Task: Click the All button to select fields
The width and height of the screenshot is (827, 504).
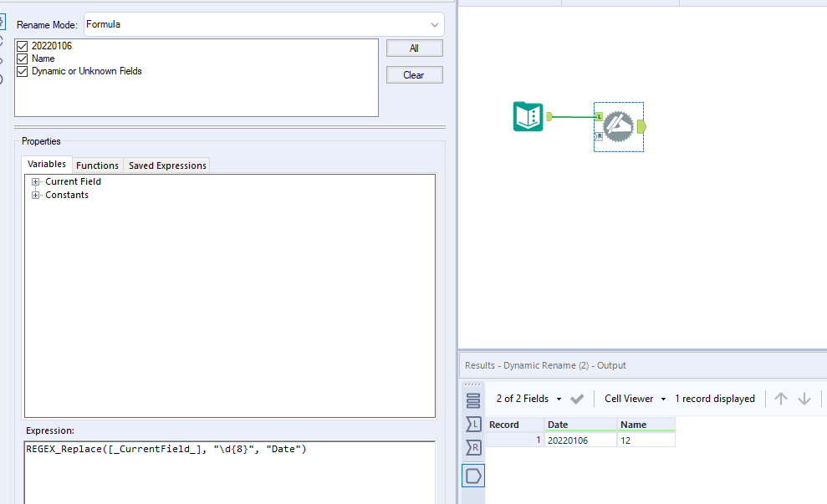Action: [x=413, y=48]
